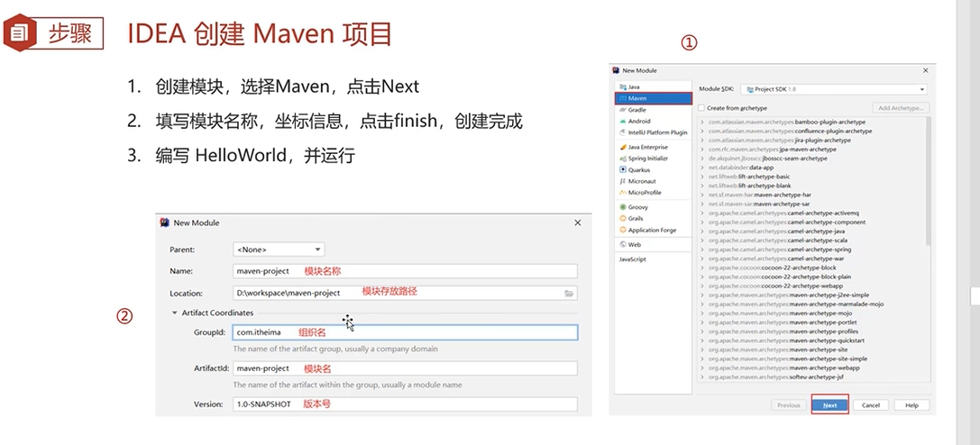Viewport: 980px width, 445px height.
Task: Select IntelliJ Platform Plugin module type
Action: (x=653, y=132)
